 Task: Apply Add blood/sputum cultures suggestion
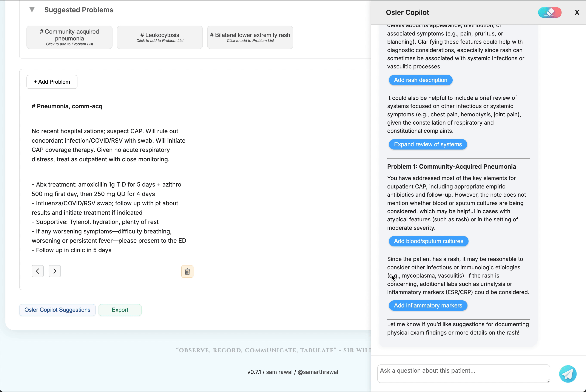coord(428,241)
